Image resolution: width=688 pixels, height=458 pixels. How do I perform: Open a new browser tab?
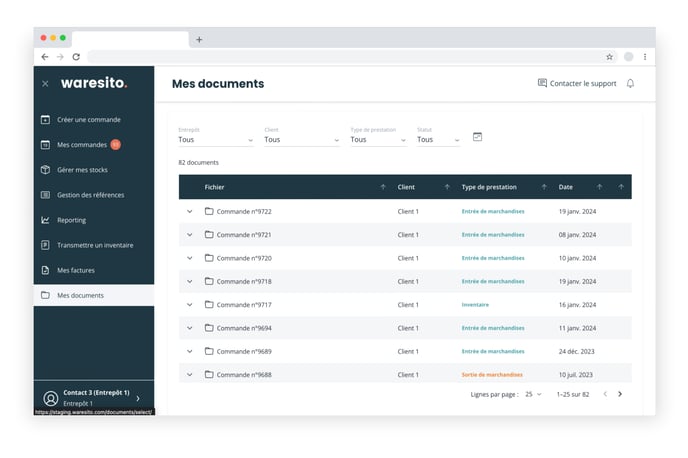pos(199,39)
